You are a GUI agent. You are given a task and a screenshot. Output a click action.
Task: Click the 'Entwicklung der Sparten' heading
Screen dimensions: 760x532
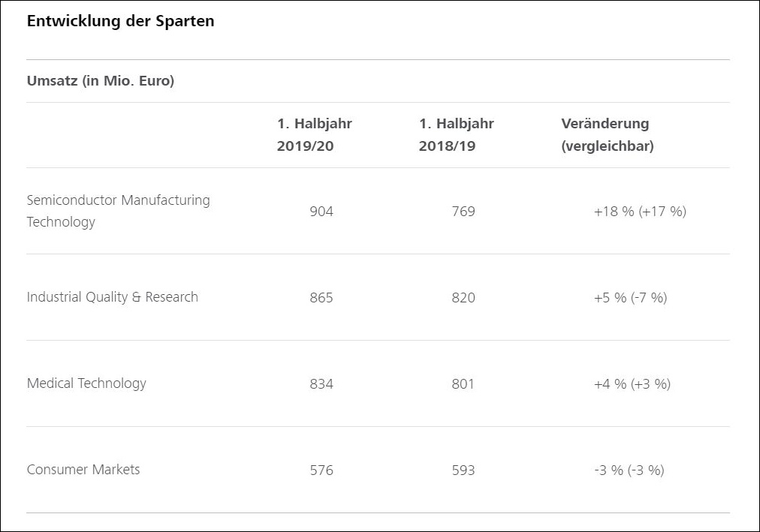pyautogui.click(x=120, y=21)
